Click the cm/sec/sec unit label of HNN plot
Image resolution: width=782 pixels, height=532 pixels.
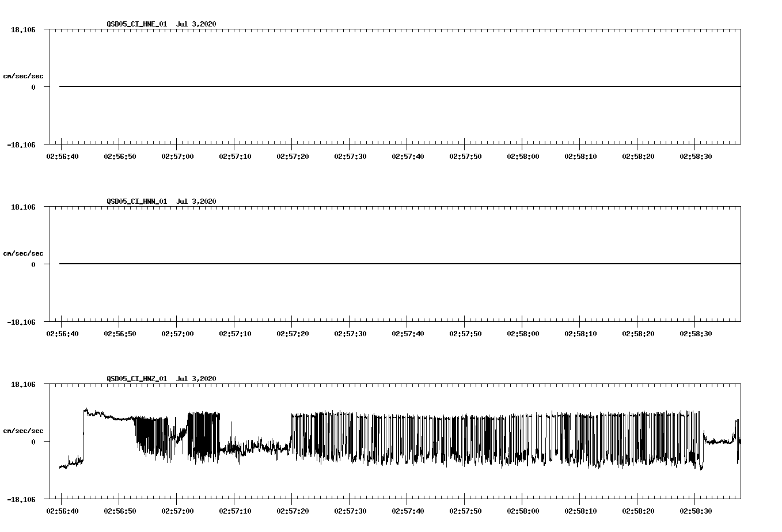[x=23, y=253]
